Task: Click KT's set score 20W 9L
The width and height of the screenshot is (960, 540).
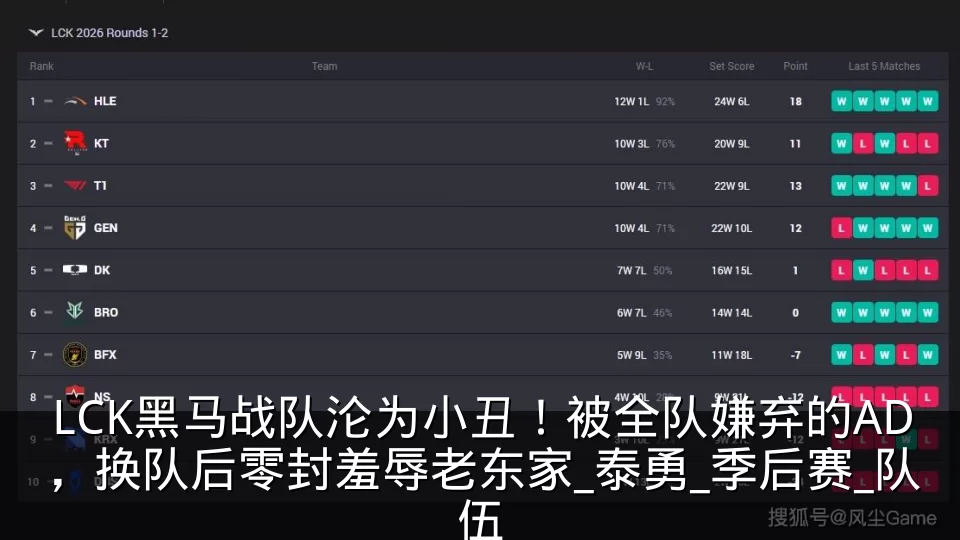Action: (732, 144)
